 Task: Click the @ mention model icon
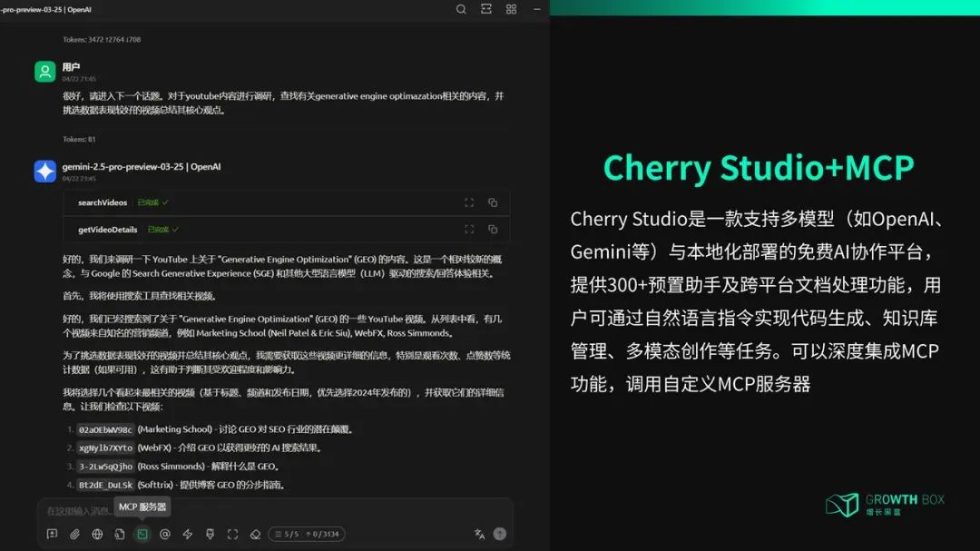pos(165,534)
